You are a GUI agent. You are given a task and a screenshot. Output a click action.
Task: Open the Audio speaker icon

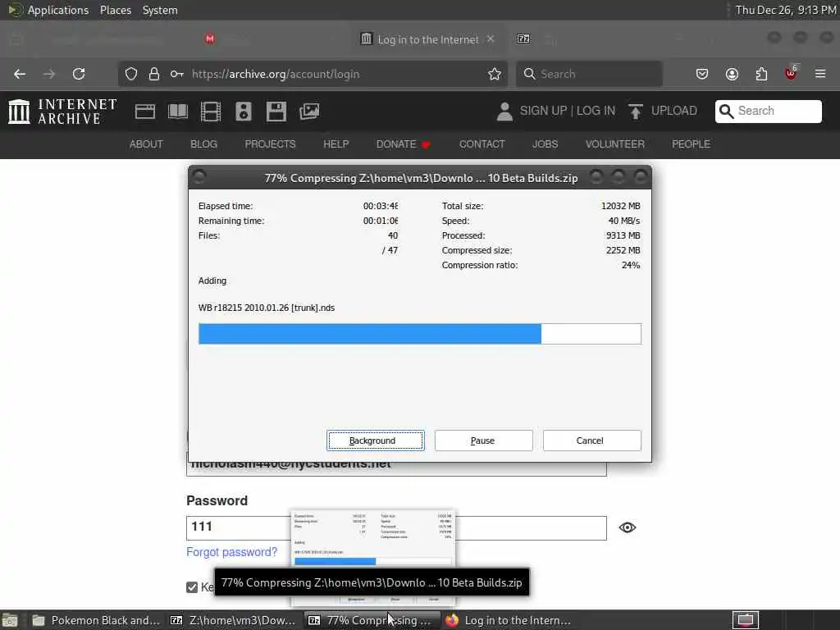click(243, 112)
